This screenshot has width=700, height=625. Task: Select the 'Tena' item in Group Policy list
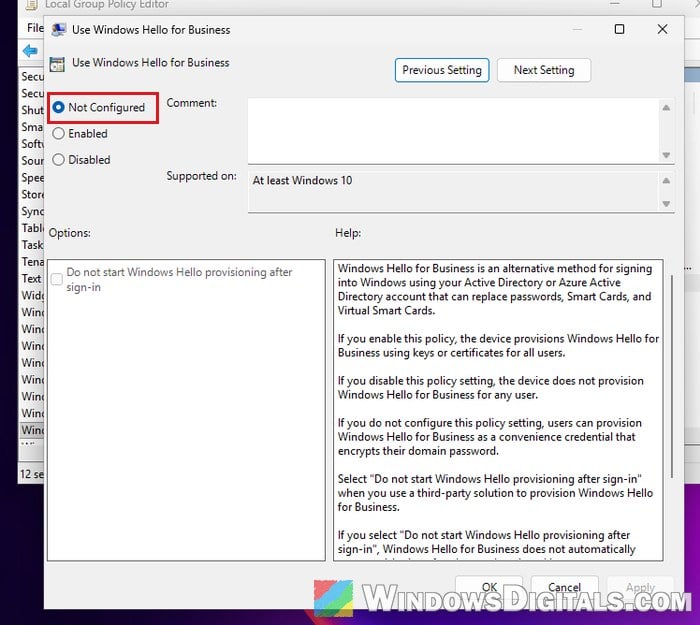pyautogui.click(x=32, y=262)
